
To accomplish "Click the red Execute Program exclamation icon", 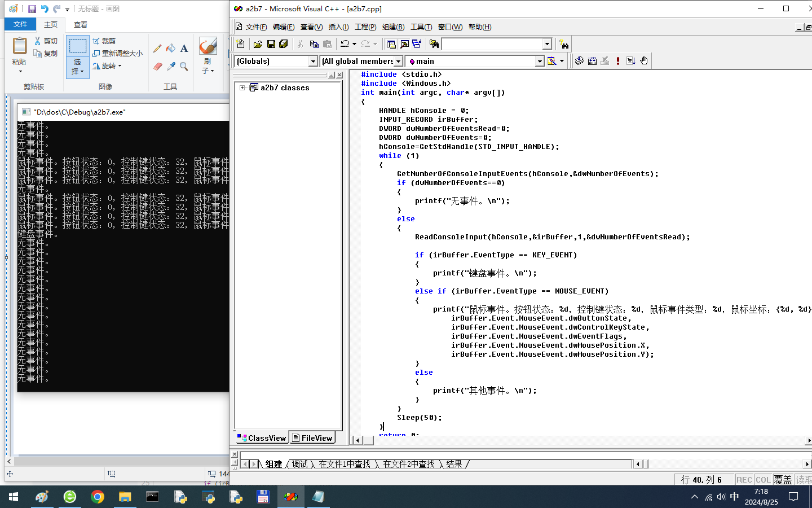I will pyautogui.click(x=618, y=61).
